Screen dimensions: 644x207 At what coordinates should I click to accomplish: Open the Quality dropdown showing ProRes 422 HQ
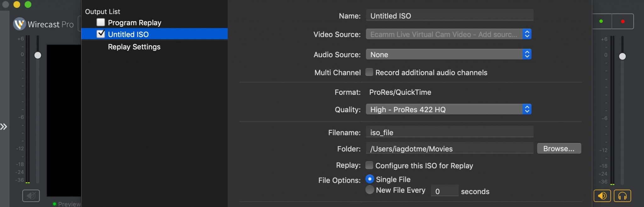point(448,109)
